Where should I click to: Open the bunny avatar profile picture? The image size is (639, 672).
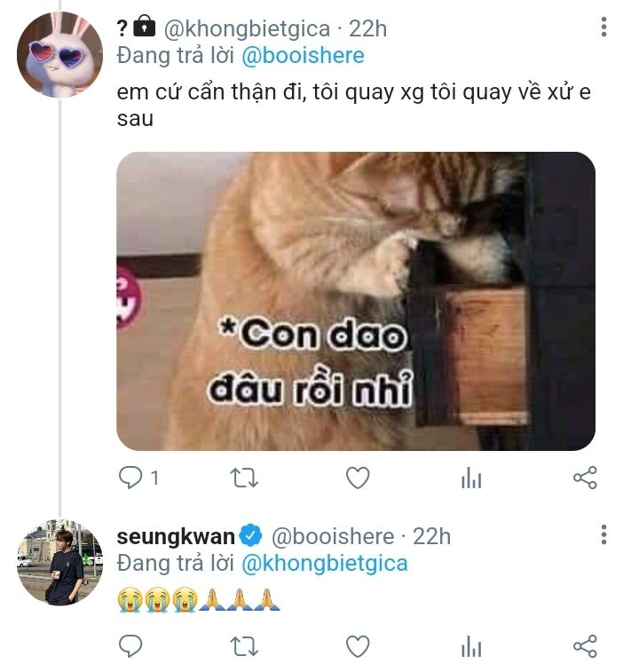[x=60, y=54]
